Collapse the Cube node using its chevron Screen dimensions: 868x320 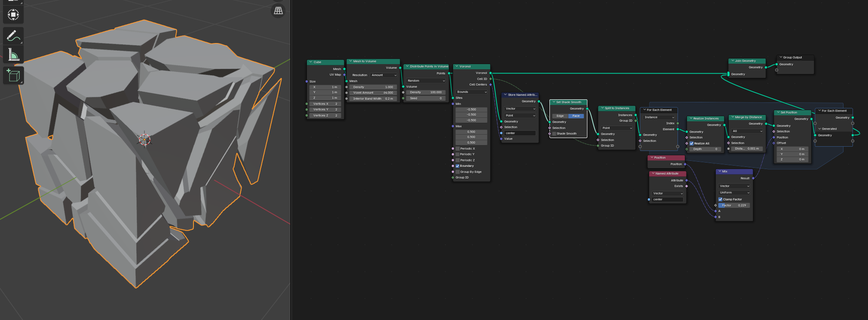click(310, 62)
